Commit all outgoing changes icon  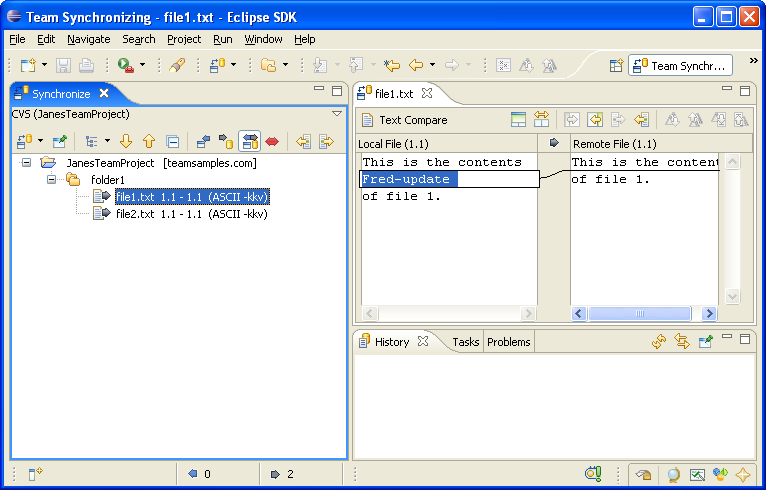click(326, 142)
